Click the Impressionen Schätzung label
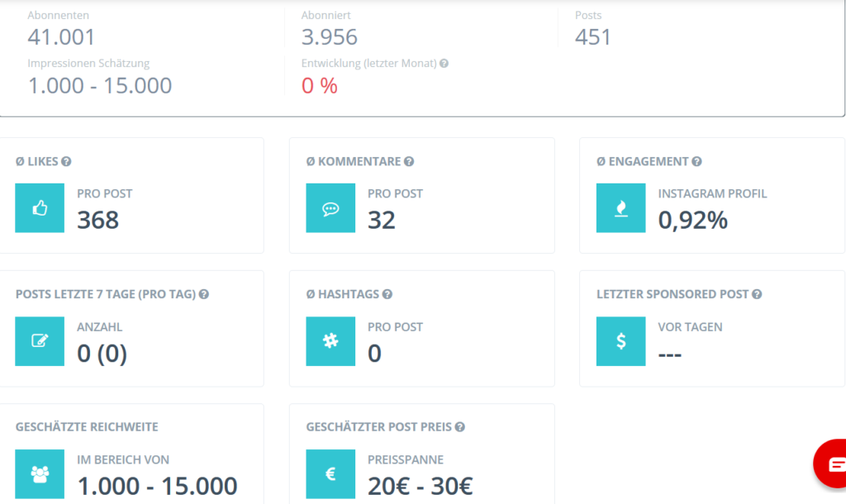Screen dimensions: 846x504 88,63
